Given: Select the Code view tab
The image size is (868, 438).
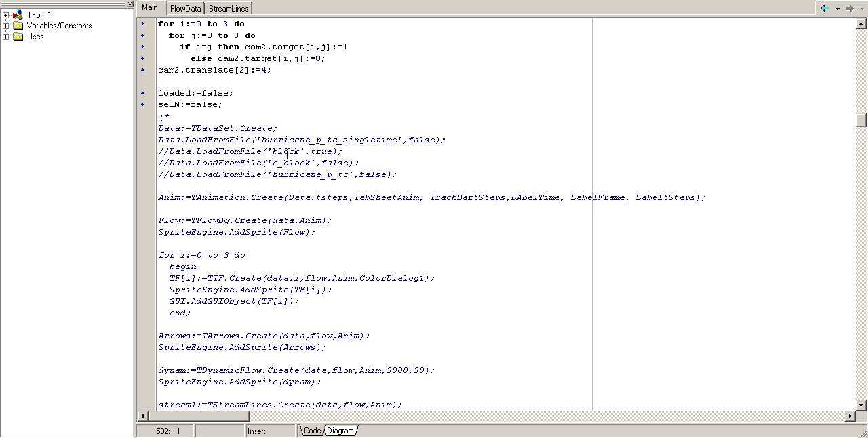Looking at the screenshot, I should coord(312,431).
